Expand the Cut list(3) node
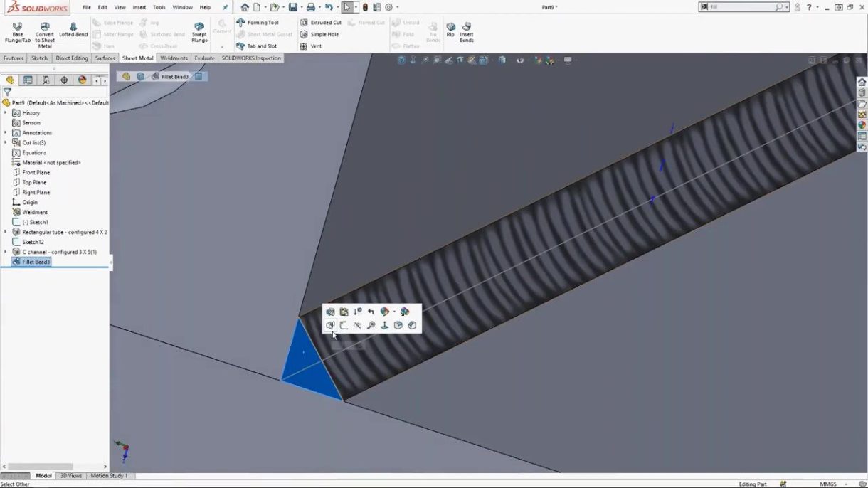The width and height of the screenshot is (868, 488). click(x=5, y=142)
